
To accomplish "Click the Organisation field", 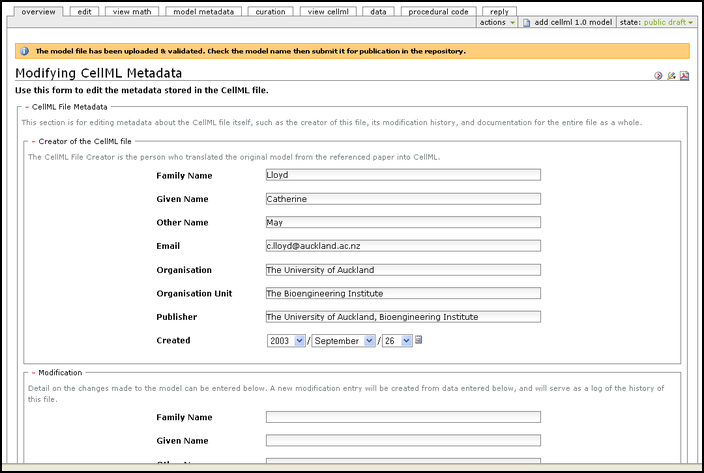I will 403,270.
